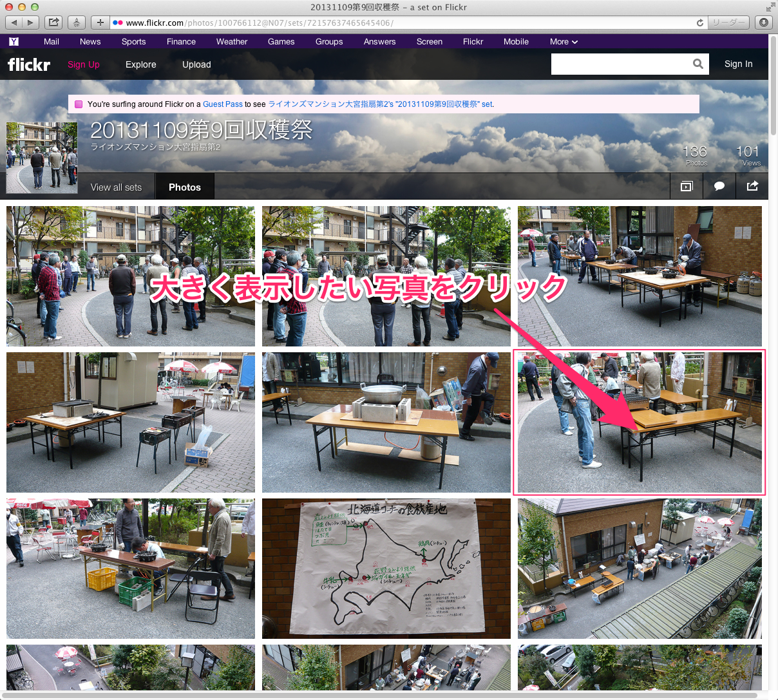Click the add bookmark plus button

tap(100, 23)
